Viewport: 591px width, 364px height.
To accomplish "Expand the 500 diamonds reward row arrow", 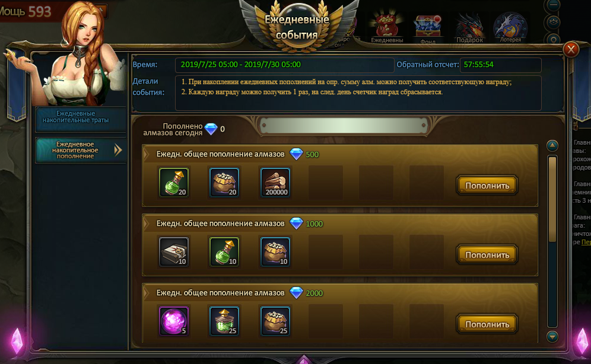I will point(147,154).
